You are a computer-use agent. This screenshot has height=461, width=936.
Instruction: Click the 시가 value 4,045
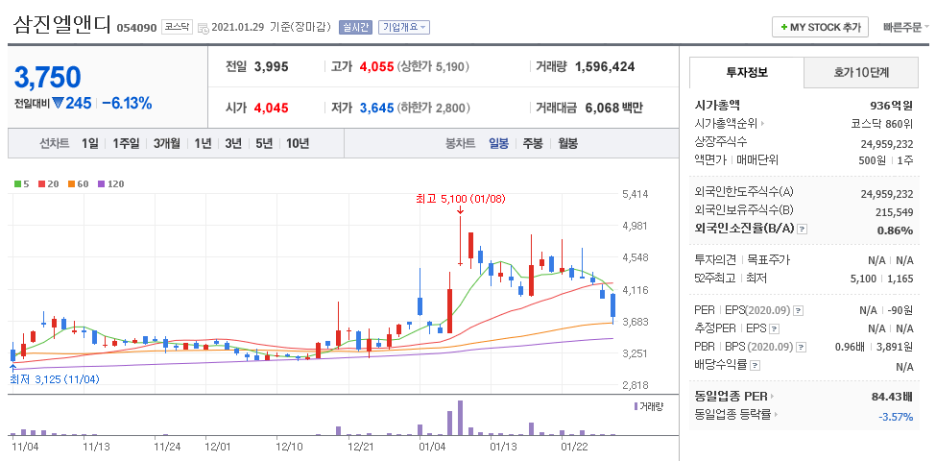point(271,108)
